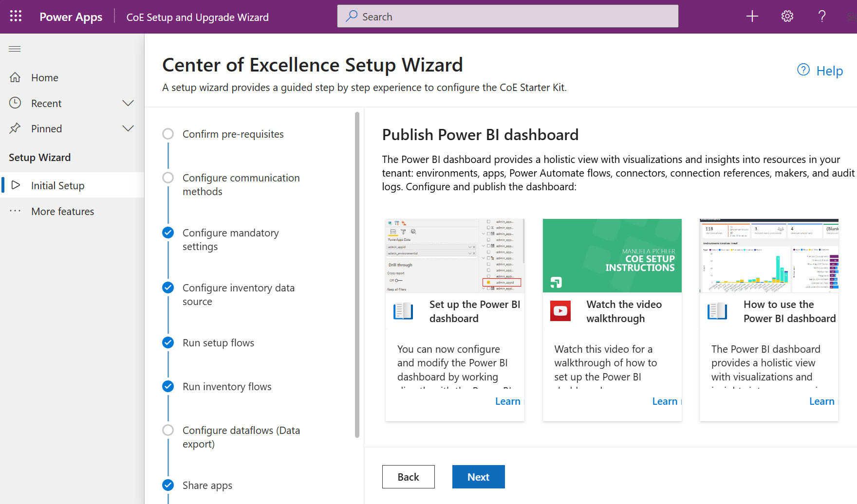Collapse the navigation hamburger menu
This screenshot has height=504, width=857.
point(15,49)
